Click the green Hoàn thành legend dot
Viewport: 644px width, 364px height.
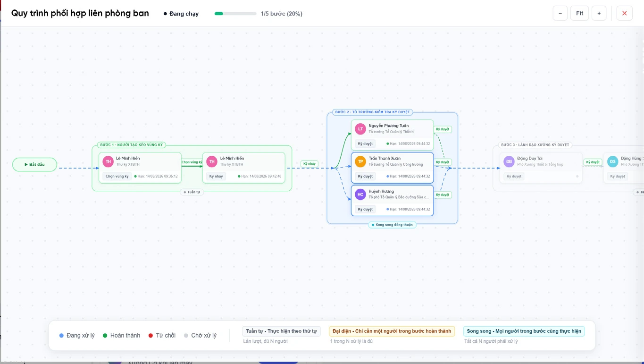pos(105,336)
